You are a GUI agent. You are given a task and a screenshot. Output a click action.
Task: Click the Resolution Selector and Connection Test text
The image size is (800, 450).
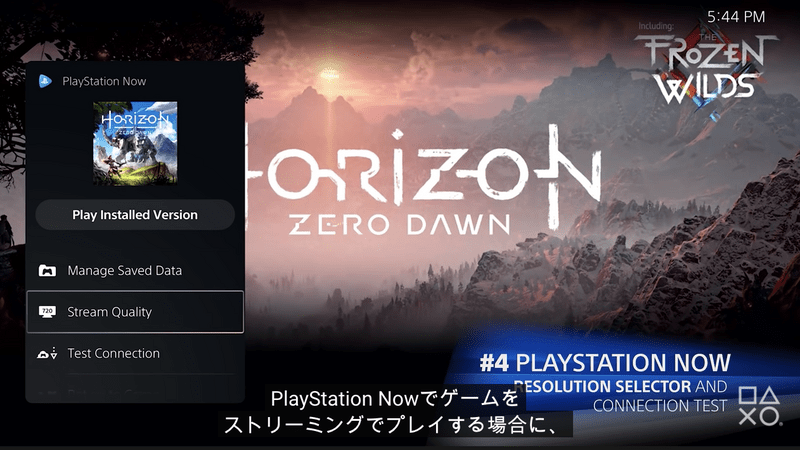(620, 396)
